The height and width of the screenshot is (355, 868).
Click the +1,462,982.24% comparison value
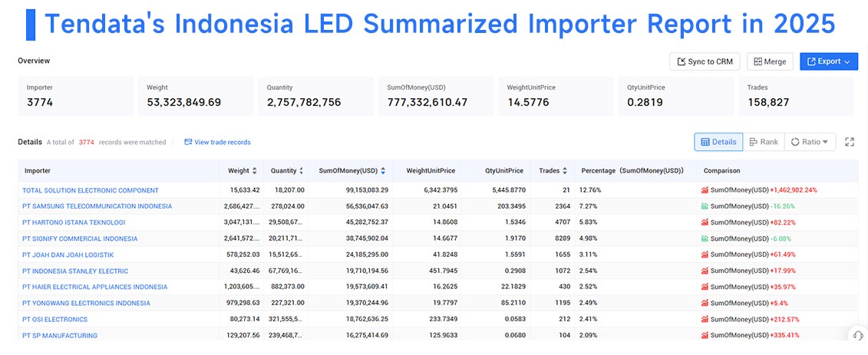click(794, 190)
